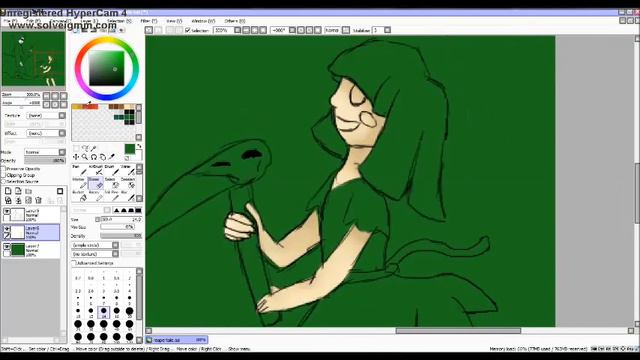This screenshot has width=640, height=360.
Task: Hide the green background layer eye icon
Action: click(7, 247)
